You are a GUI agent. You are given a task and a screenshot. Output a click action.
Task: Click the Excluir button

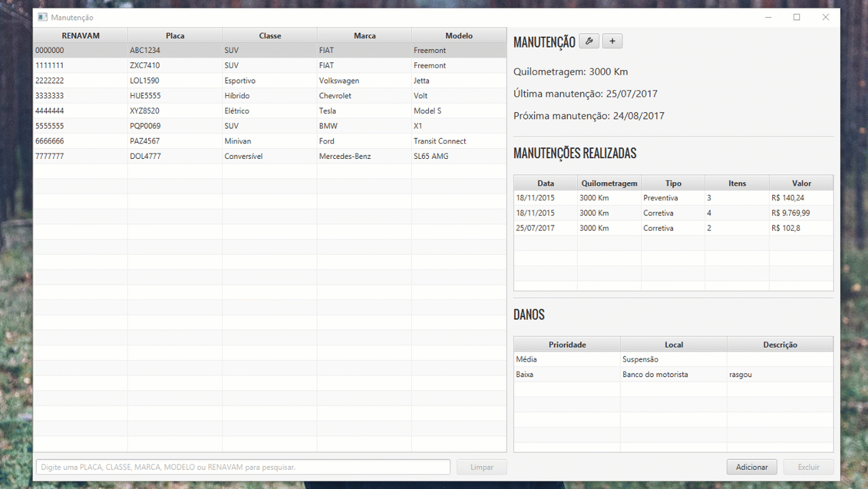pos(808,467)
